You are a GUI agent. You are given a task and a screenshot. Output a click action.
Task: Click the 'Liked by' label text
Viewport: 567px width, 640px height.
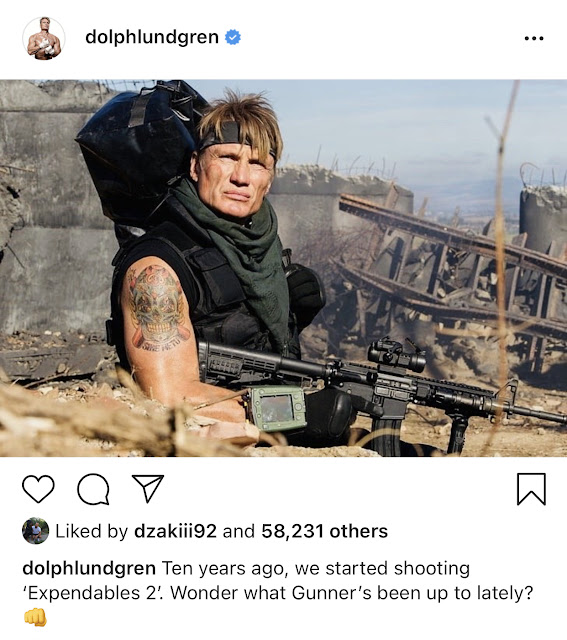[x=91, y=531]
